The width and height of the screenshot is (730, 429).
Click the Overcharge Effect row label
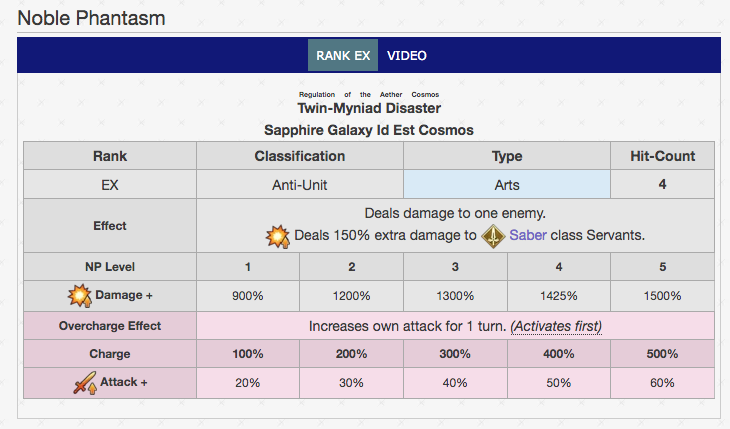[110, 326]
